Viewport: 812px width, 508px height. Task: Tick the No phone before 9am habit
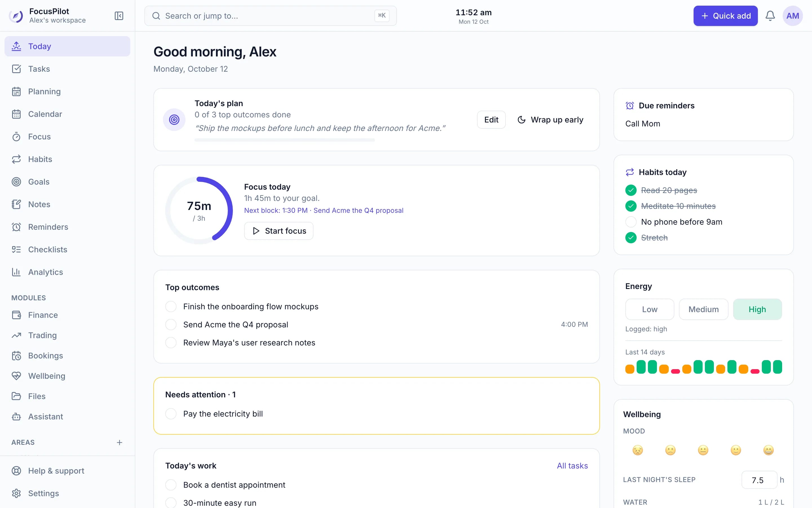click(x=631, y=222)
